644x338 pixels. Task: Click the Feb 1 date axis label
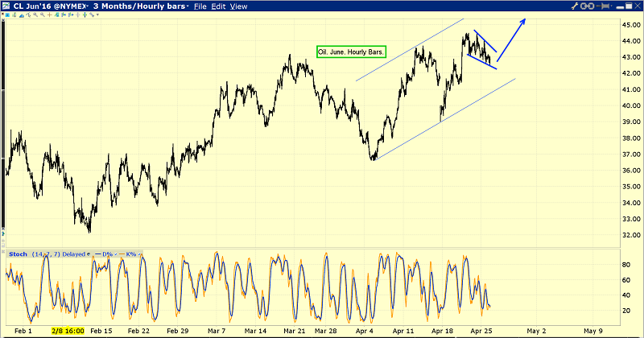tap(23, 331)
